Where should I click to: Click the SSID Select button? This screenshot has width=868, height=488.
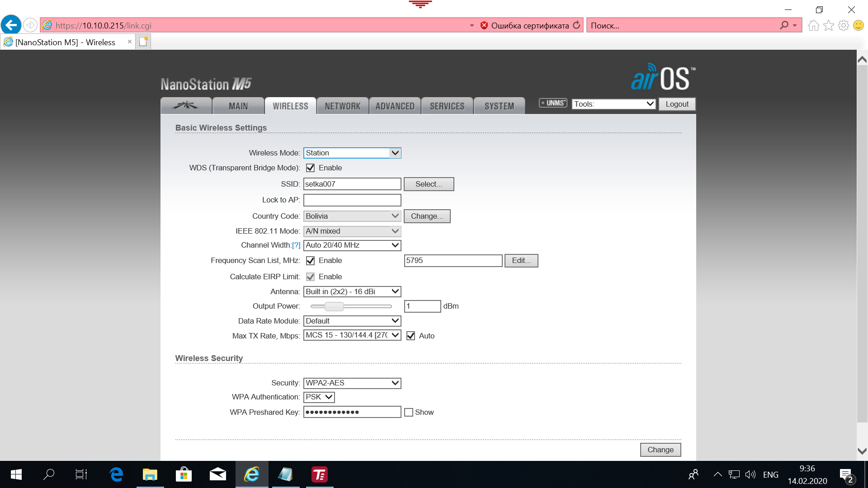(x=429, y=184)
